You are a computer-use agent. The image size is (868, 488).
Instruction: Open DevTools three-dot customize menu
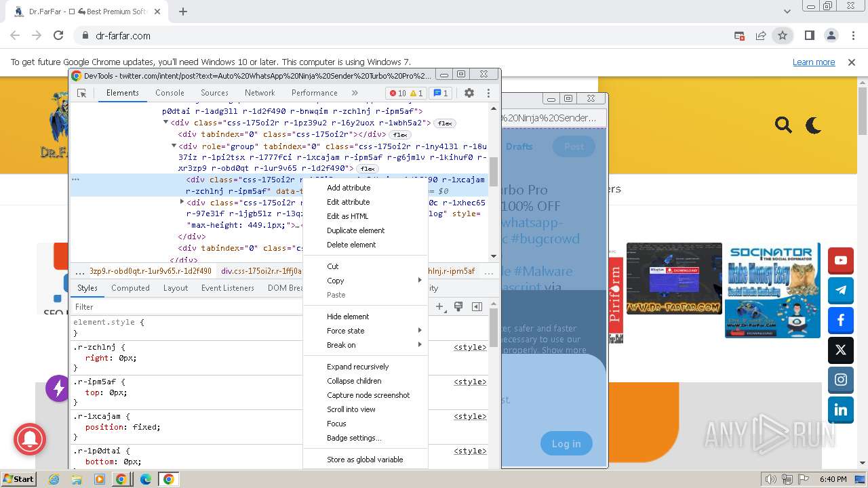488,93
